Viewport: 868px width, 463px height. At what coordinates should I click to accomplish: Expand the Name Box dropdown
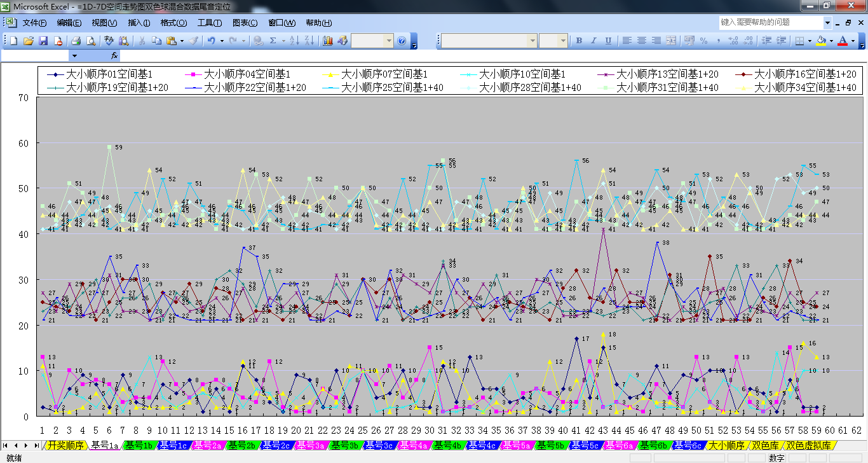[x=75, y=56]
